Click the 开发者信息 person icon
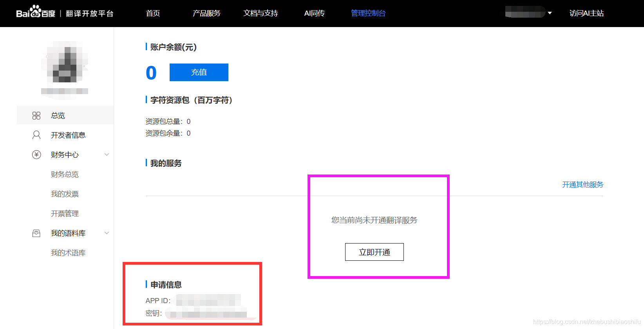The image size is (644, 329). tap(36, 135)
